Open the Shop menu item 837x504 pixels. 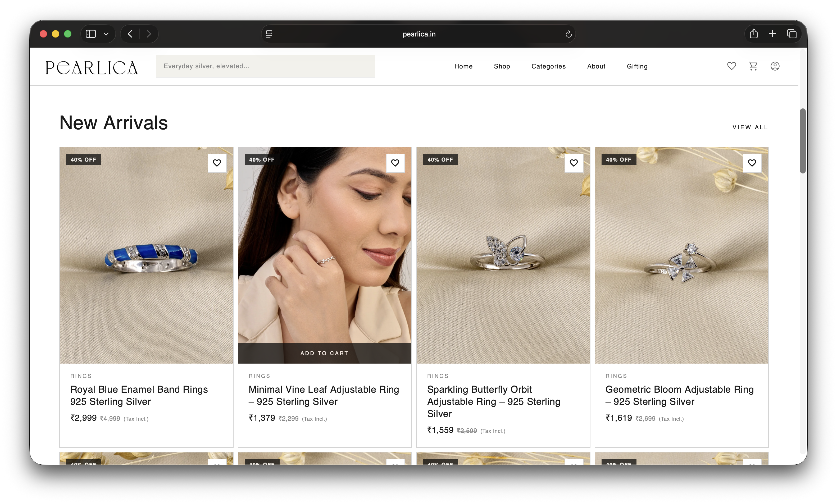[x=502, y=66]
